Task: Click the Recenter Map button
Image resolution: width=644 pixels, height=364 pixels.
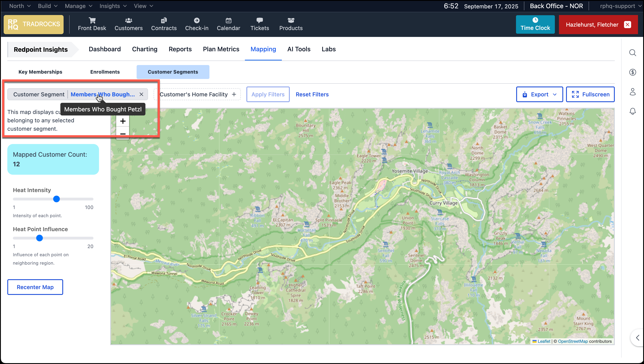Action: tap(35, 287)
